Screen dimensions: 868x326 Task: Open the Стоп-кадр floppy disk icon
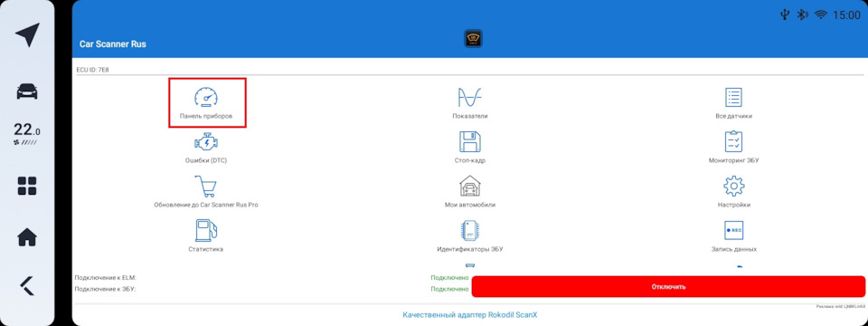[x=469, y=142]
